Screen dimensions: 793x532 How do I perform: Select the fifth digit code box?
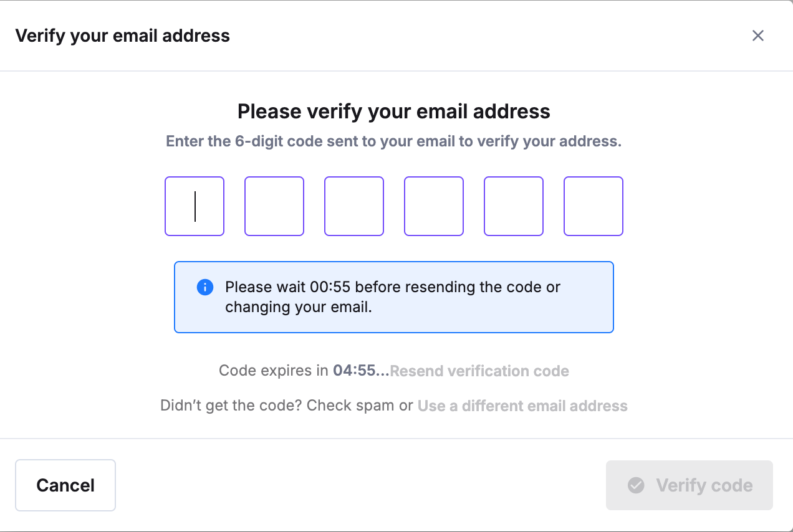point(514,206)
